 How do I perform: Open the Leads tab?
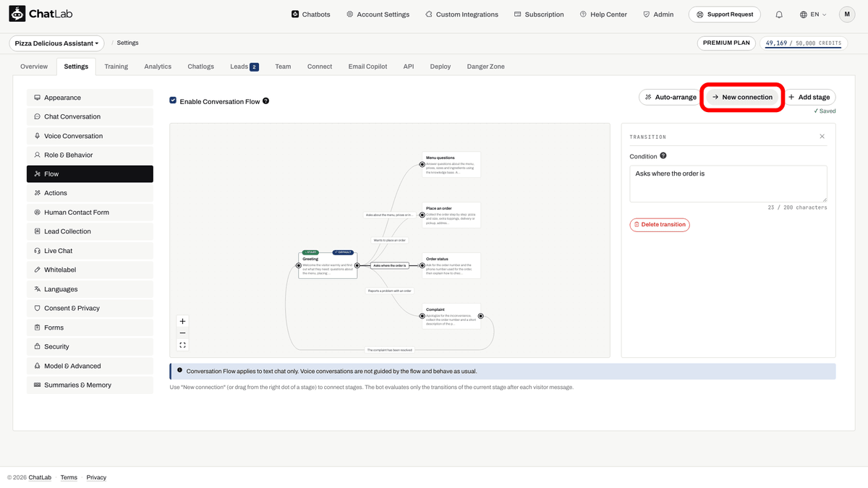(x=244, y=67)
